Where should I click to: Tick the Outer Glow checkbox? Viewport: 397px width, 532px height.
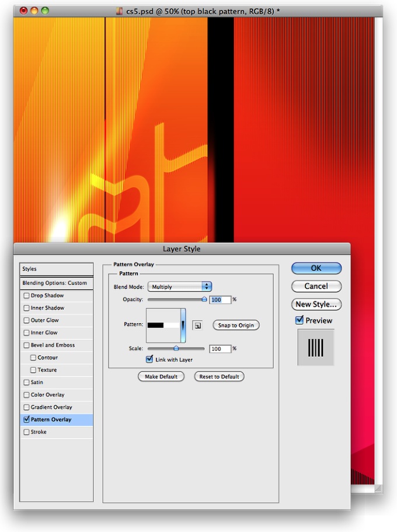coord(26,320)
